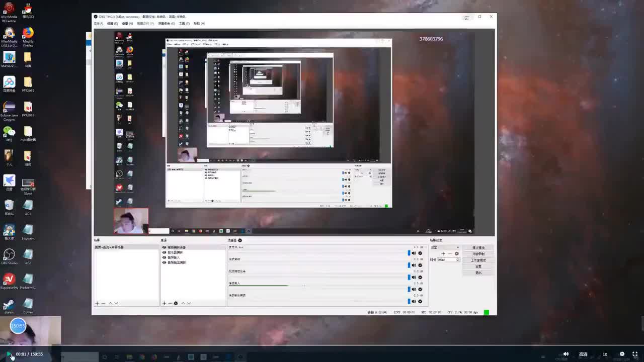The image size is (644, 362).
Task: Select the 腾讯QQ penguin desktop icon
Action: tap(28, 11)
